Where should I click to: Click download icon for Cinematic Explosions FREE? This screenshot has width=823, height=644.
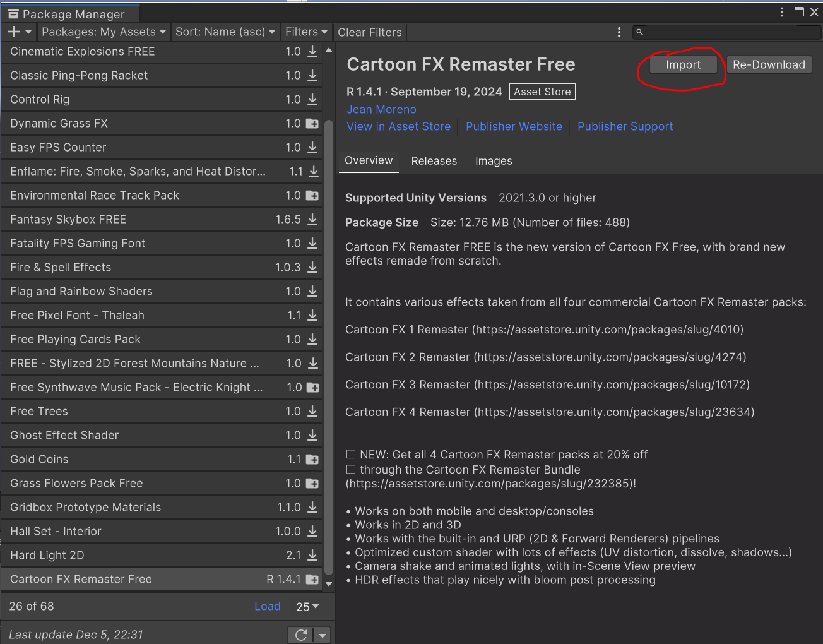coord(312,52)
